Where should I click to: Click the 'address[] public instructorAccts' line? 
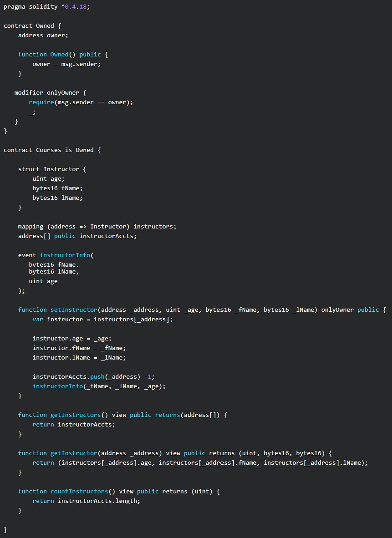[x=77, y=236]
